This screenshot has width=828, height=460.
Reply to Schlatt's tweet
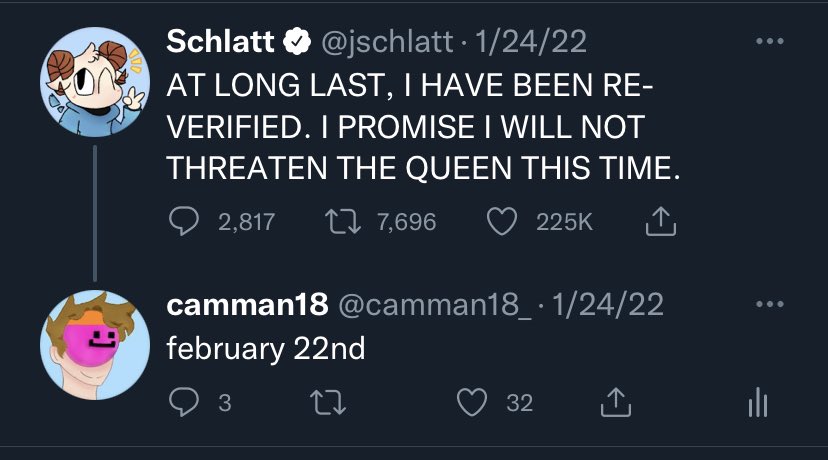coord(184,221)
